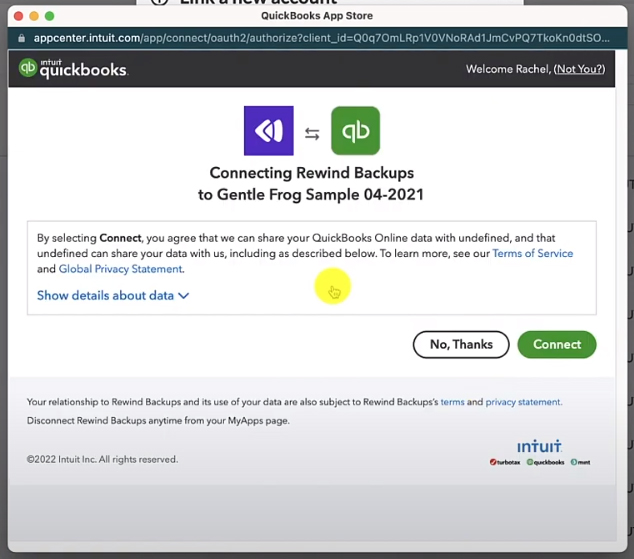Viewport: 634px width, 559px height.
Task: Minimize window with the yellow button
Action: [x=34, y=16]
